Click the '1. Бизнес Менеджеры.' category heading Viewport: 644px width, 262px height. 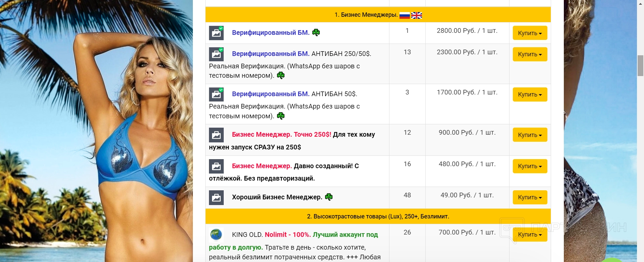click(366, 15)
